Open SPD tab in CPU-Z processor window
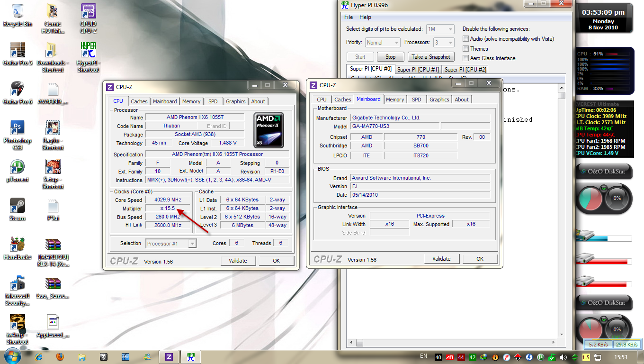 [213, 101]
